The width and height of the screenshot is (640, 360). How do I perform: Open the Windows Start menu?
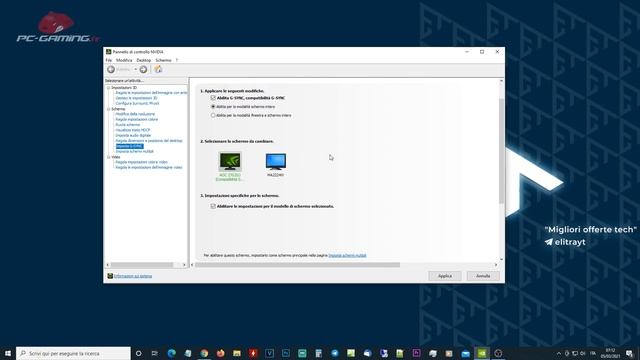pos(8,353)
